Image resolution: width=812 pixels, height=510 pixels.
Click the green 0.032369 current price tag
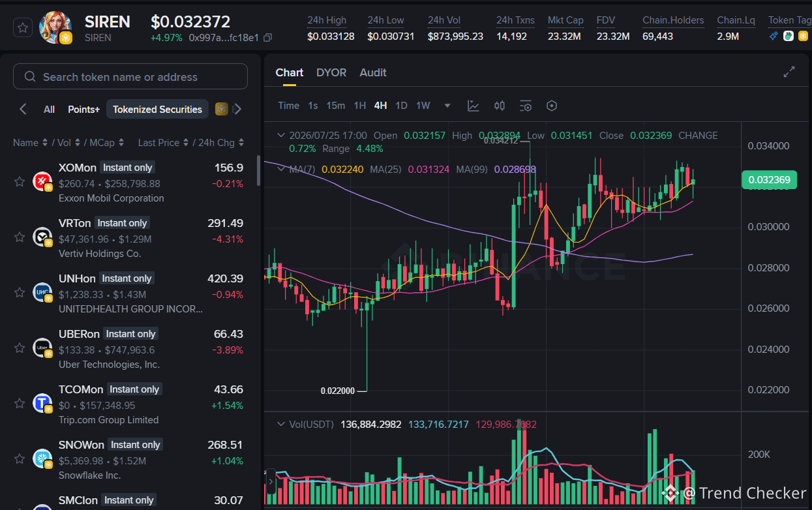tap(769, 180)
